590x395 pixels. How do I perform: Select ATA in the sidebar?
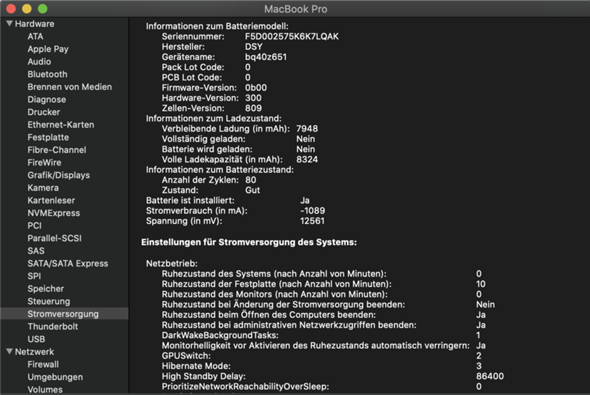35,36
